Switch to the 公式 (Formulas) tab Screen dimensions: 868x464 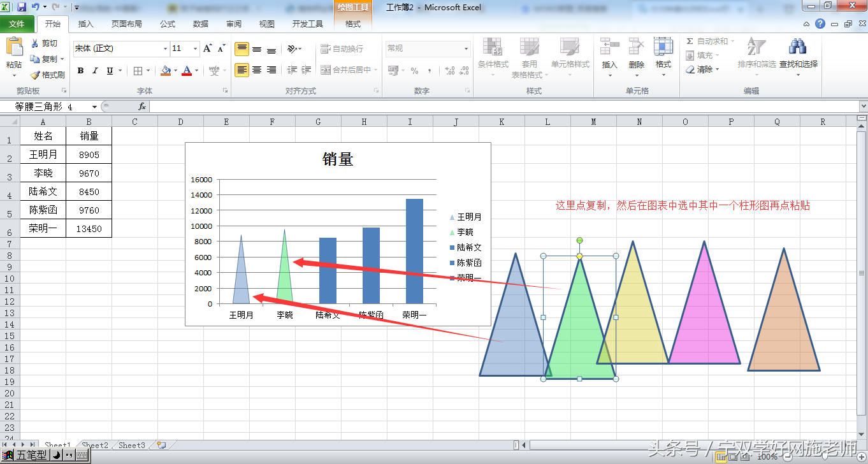(x=168, y=24)
